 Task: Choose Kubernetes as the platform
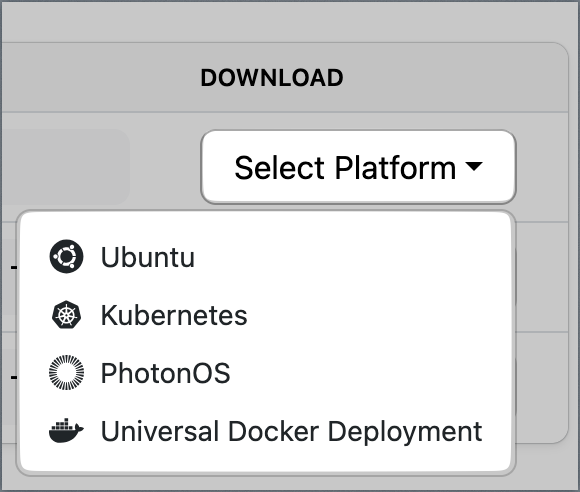pyautogui.click(x=266, y=315)
